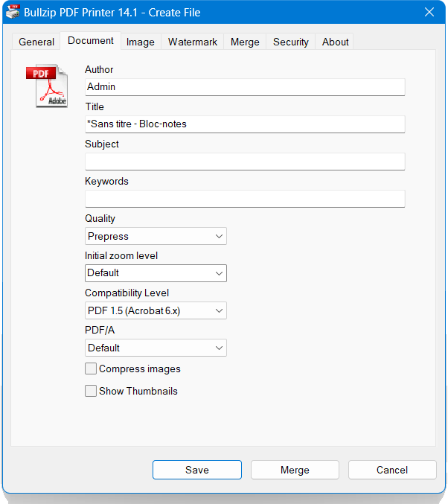Switch to the Security tab

coord(290,42)
